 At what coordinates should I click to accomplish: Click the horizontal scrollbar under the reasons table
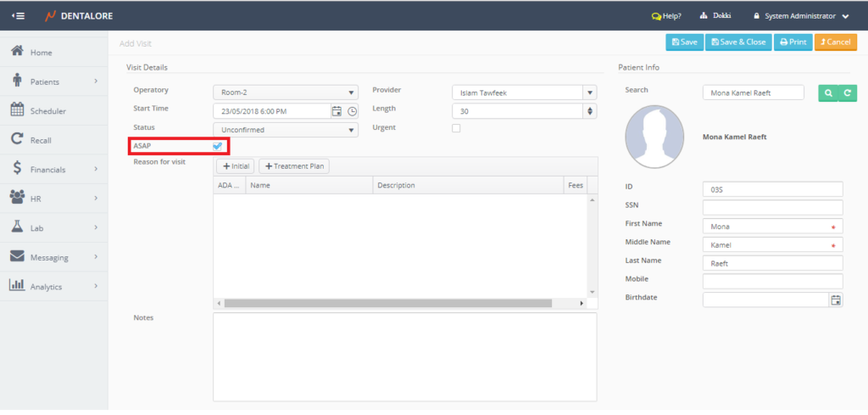[387, 303]
